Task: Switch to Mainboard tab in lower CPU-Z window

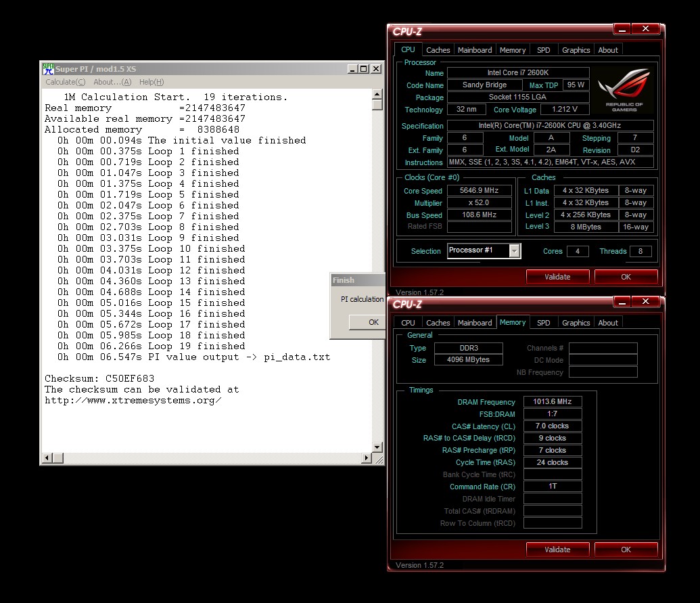Action: [x=475, y=323]
